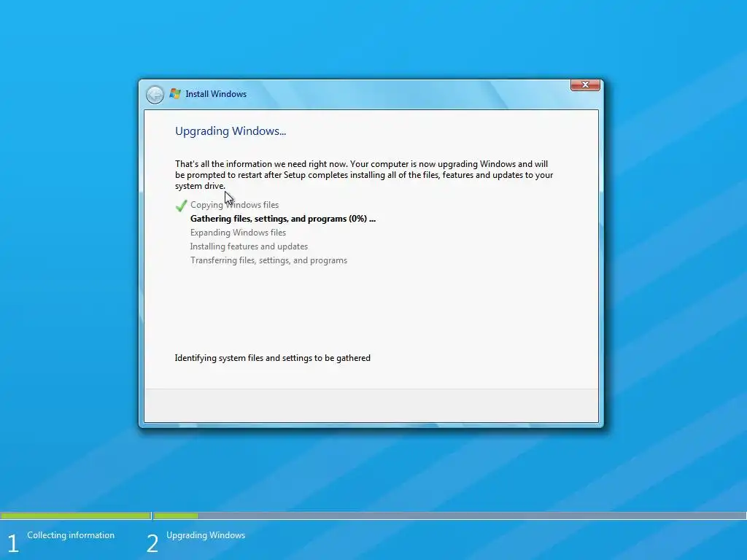Click 'Copying Windows files' step
Viewport: 747px width, 560px height.
pyautogui.click(x=234, y=205)
